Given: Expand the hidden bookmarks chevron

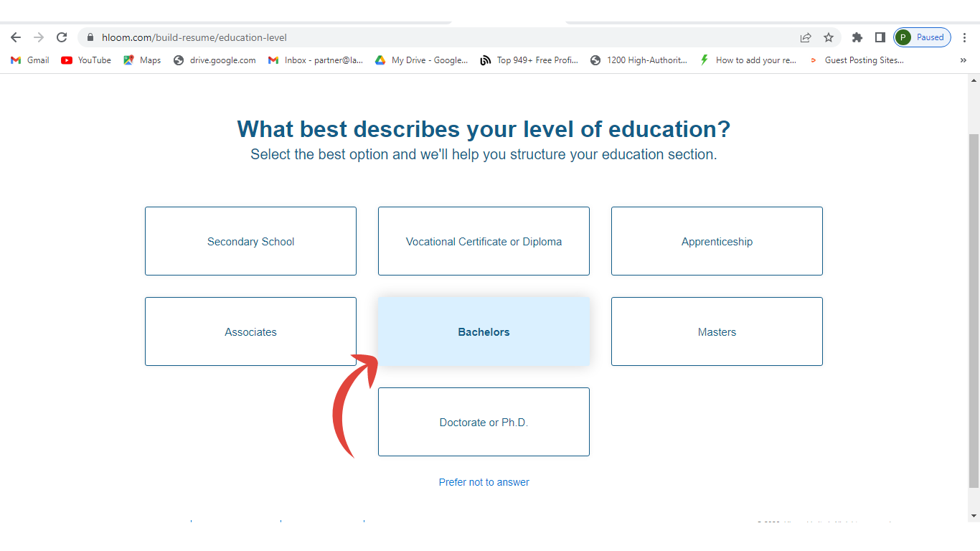Looking at the screenshot, I should coord(963,60).
